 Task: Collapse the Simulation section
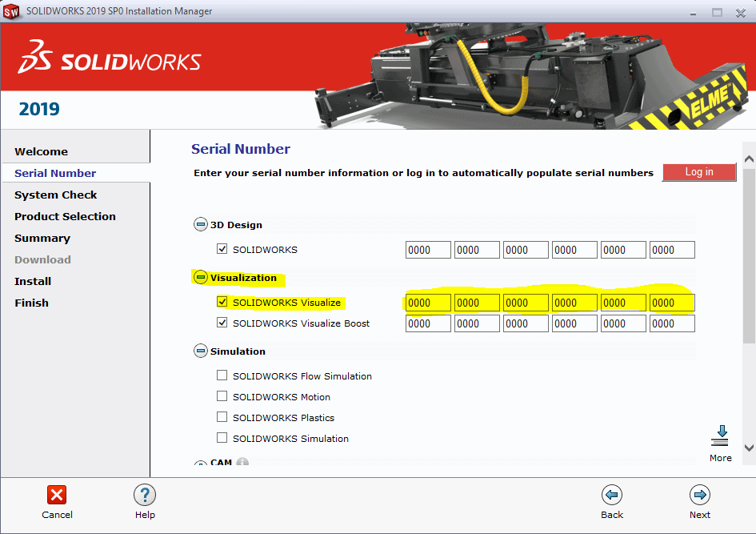(x=201, y=351)
